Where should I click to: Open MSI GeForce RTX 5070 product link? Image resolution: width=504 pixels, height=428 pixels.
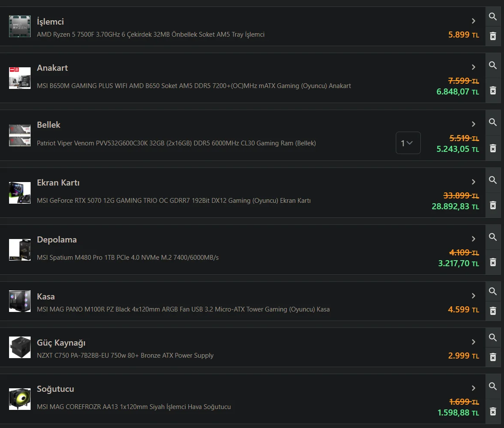[x=174, y=200]
